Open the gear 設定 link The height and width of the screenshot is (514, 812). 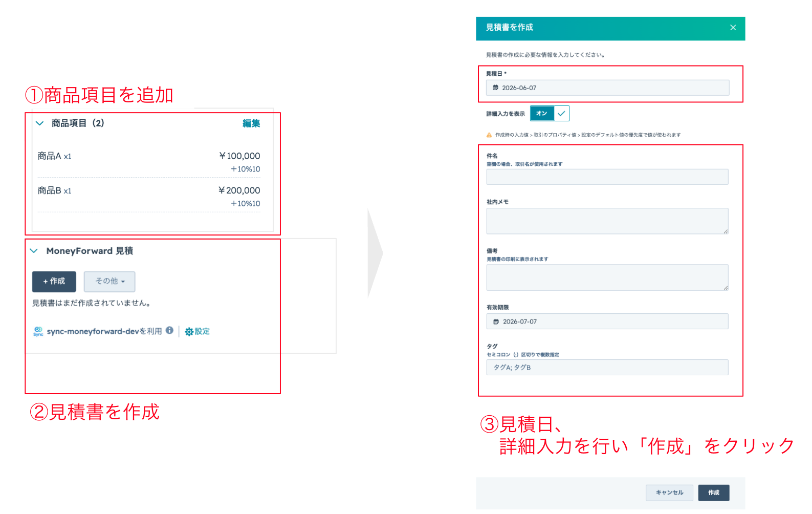[197, 332]
